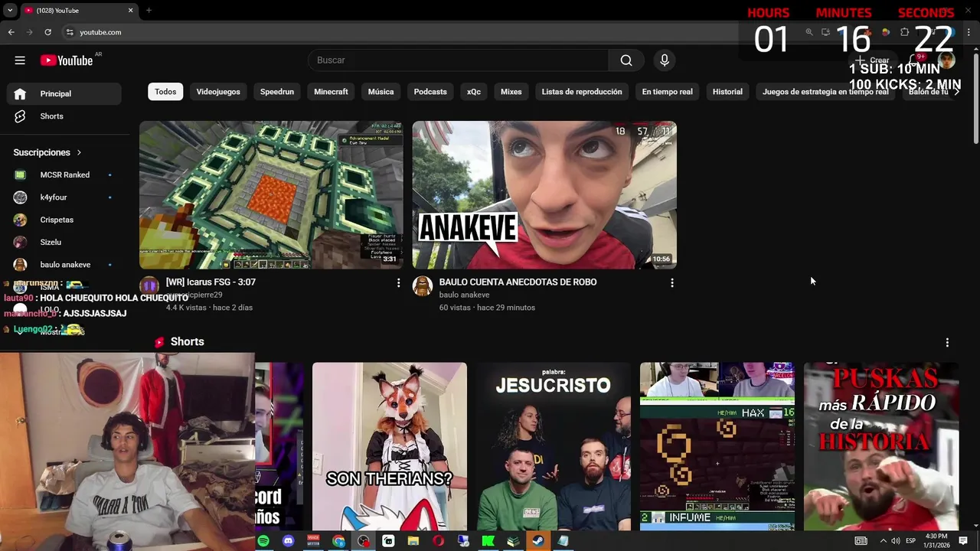Open a new browser tab with plus
Viewport: 980px width, 551px height.
coord(149,11)
